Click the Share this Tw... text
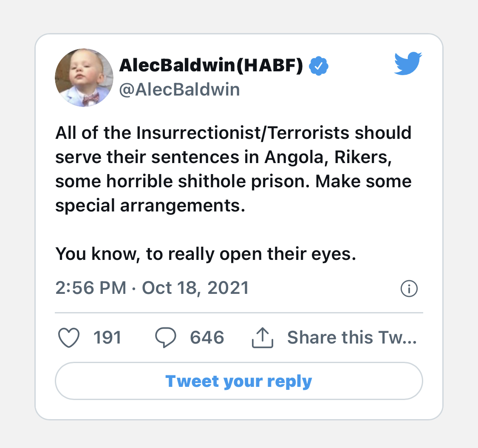The image size is (478, 448). 352,338
